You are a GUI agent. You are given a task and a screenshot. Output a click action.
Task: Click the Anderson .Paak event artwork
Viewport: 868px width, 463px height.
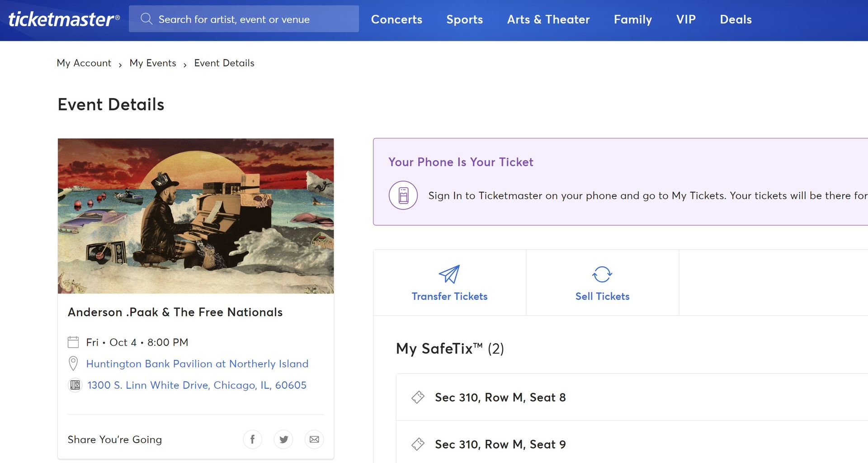(196, 216)
